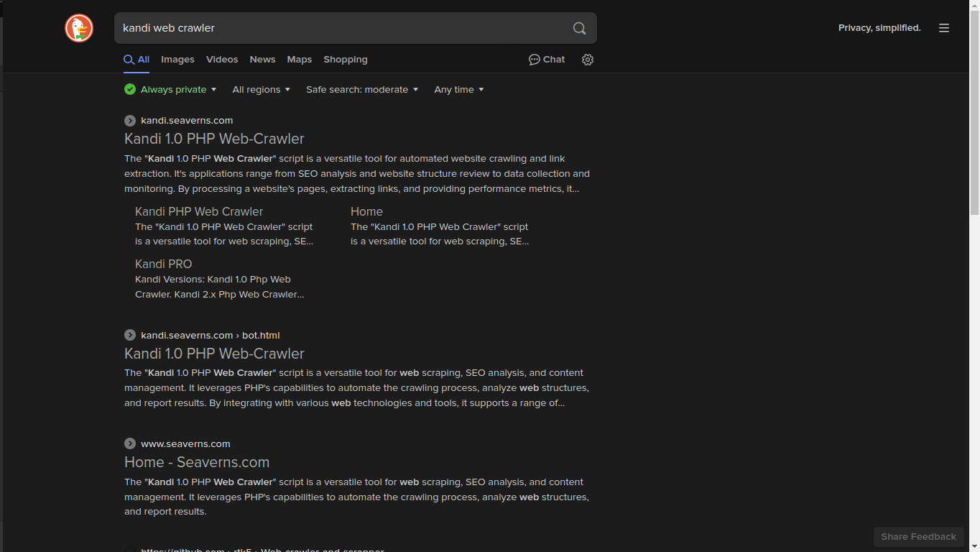Open bot.html Kandi 1.0 PHP Web-Crawler result title
Screen dimensions: 980x552
point(214,354)
